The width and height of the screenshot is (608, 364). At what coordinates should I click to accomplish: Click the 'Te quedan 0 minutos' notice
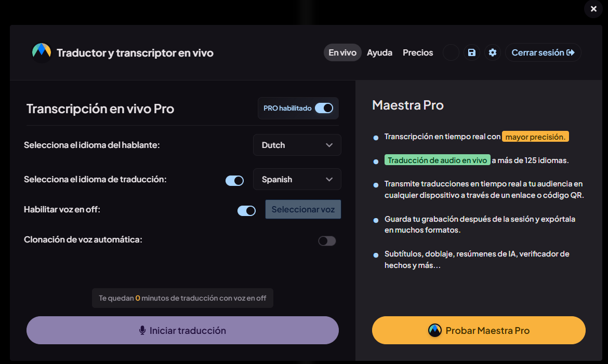pos(182,298)
